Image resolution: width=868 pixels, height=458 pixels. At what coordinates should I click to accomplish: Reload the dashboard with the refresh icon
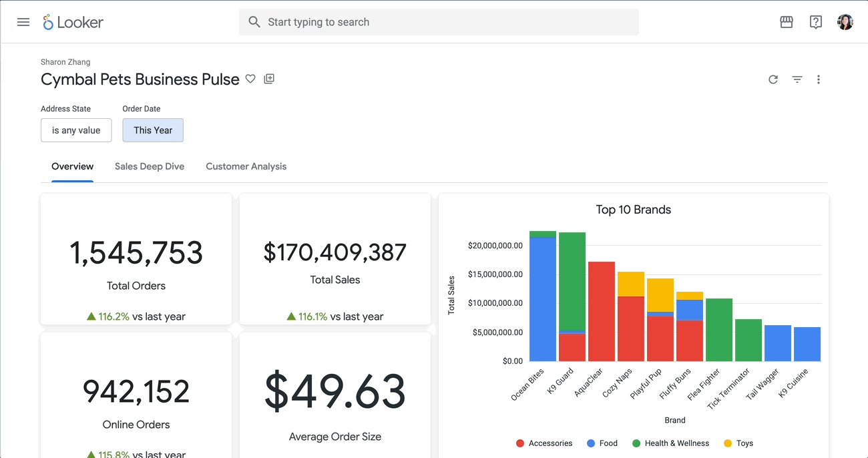(773, 79)
